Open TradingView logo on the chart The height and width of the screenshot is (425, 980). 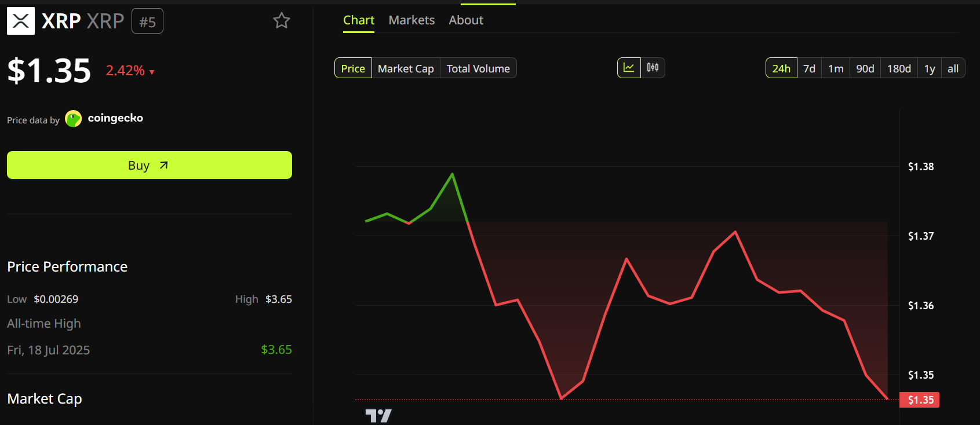pos(378,415)
